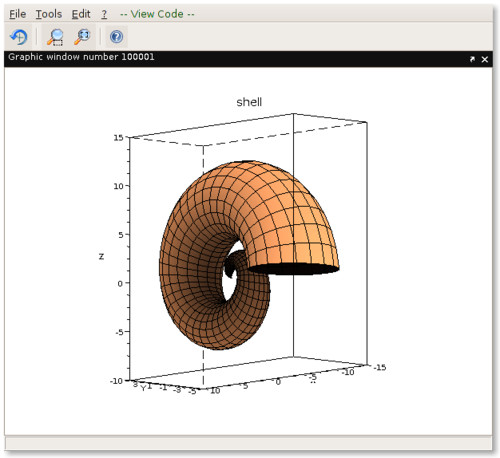Click the Z axis label
Viewport: 500px width, 458px height.
point(101,256)
